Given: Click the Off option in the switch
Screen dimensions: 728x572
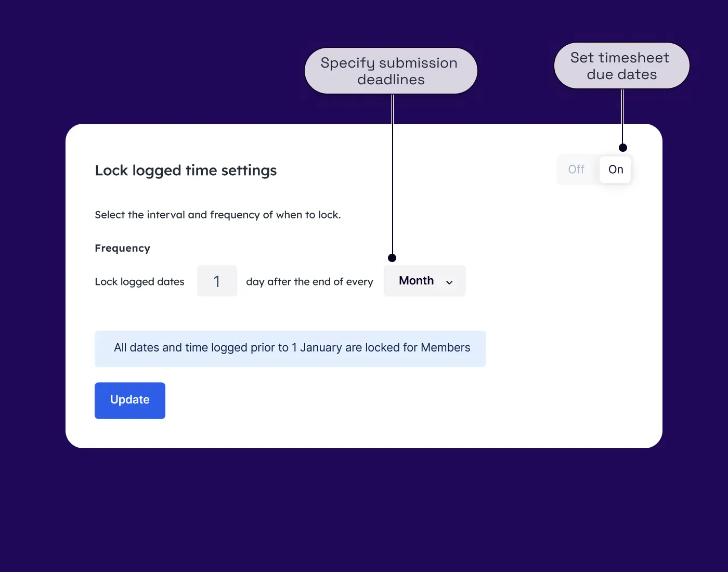Looking at the screenshot, I should (x=576, y=169).
